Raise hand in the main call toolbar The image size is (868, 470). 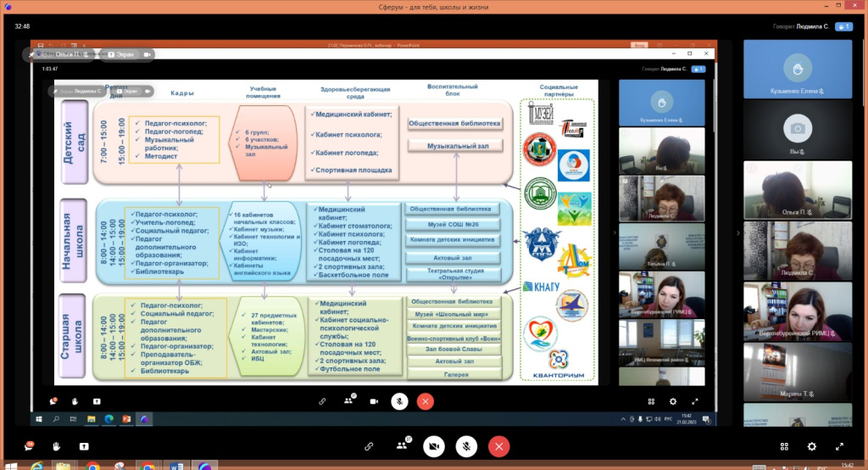pos(56,445)
